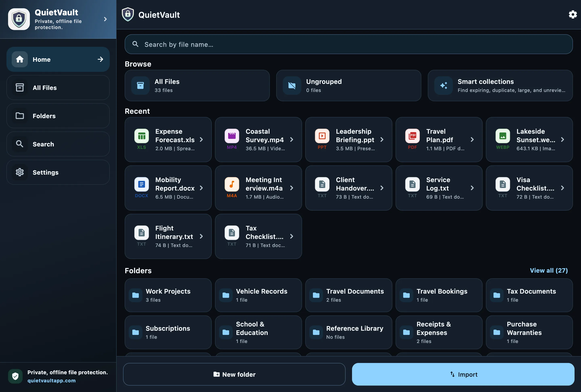581x392 pixels.
Task: Click the Mobility Report DOCX icon
Action: click(141, 184)
